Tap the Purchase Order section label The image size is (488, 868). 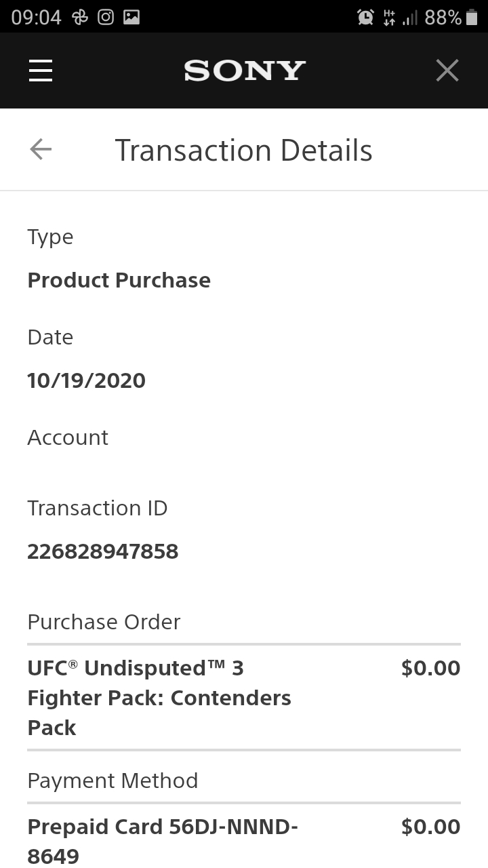pos(104,622)
